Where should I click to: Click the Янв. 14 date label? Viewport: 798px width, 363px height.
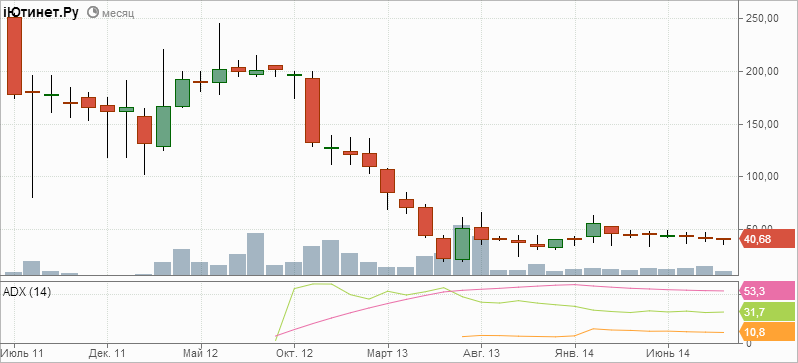(574, 352)
